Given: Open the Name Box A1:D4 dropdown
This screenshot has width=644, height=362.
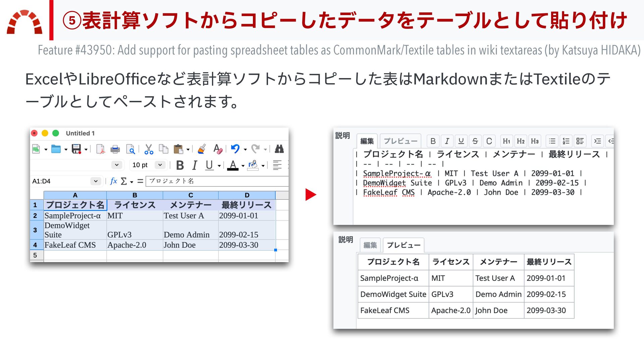Looking at the screenshot, I should coord(96,181).
